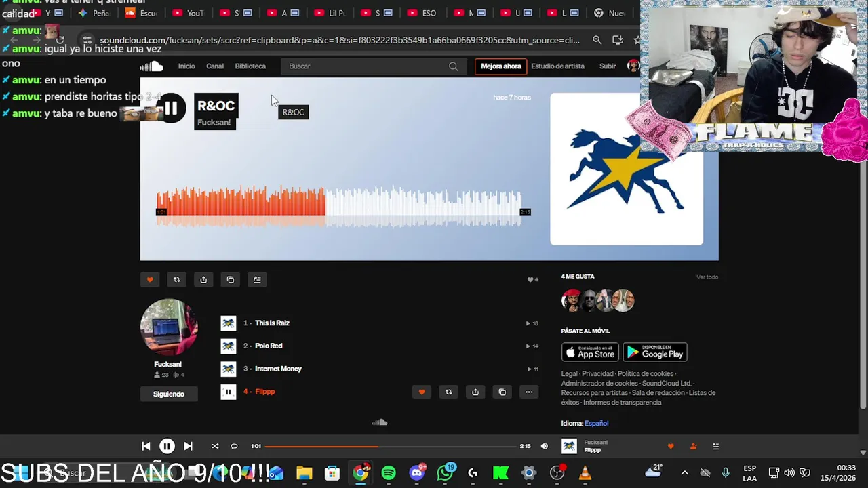Screen dimensions: 868x488
Task: Open the more options menu for Flippp
Action: [x=529, y=392]
